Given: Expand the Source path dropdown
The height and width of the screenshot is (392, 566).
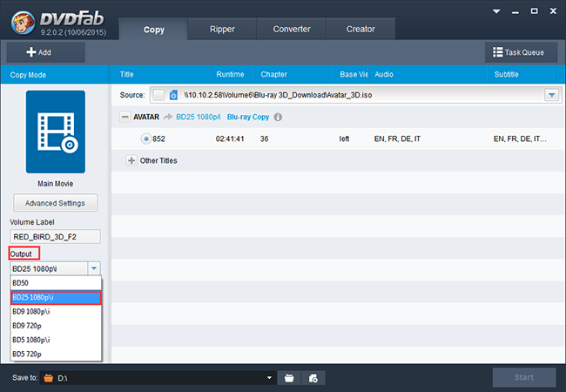Looking at the screenshot, I should click(x=551, y=95).
